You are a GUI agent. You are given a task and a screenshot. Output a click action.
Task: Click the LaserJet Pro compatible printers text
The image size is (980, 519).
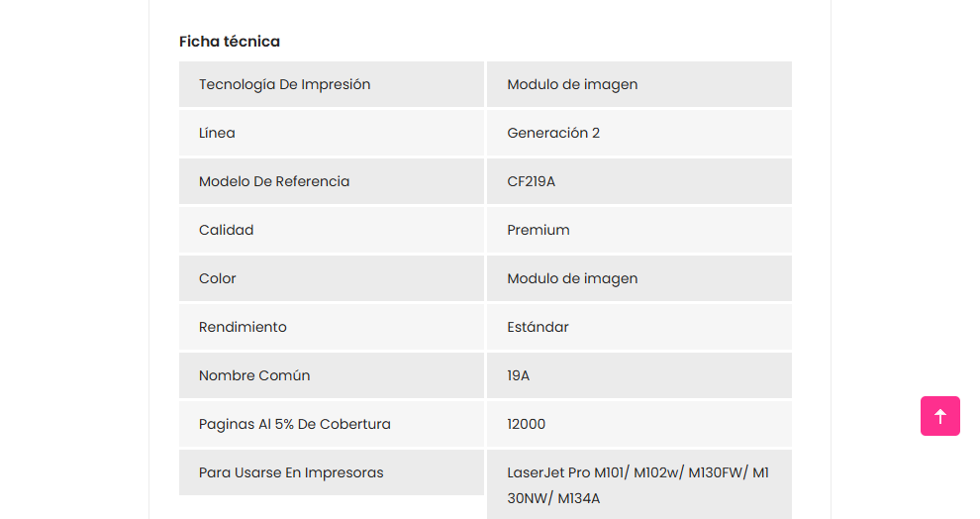(x=638, y=485)
